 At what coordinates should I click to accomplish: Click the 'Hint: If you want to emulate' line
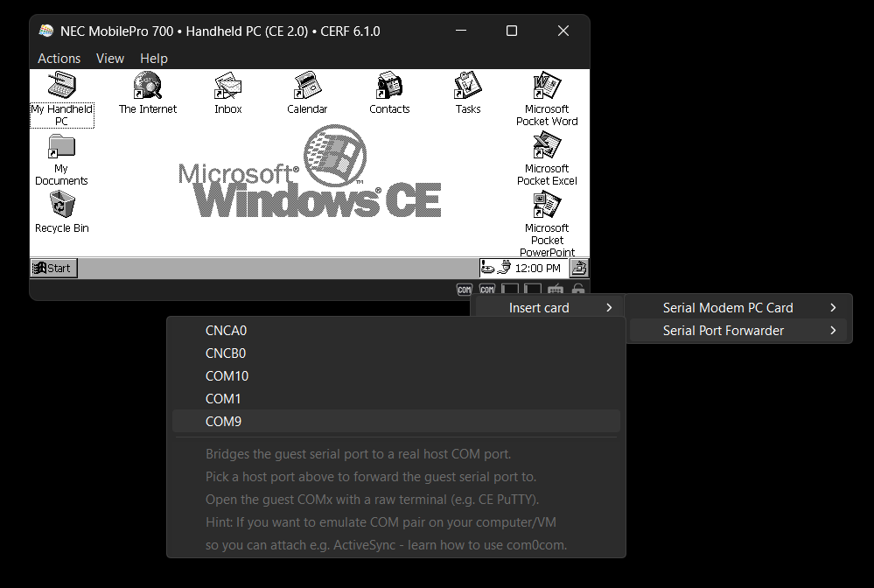point(381,522)
